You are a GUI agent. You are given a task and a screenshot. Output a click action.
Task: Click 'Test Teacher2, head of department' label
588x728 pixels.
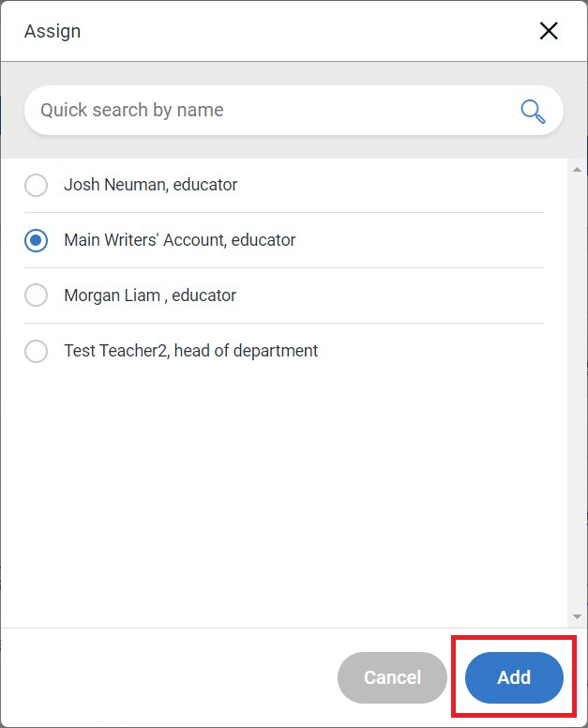[190, 351]
